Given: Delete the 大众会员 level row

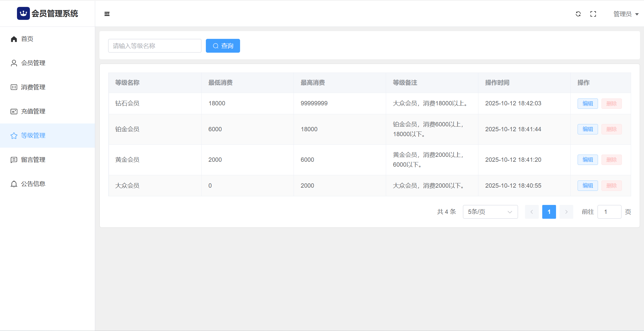Looking at the screenshot, I should click(612, 186).
